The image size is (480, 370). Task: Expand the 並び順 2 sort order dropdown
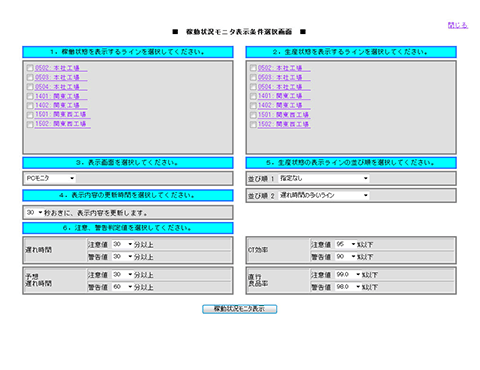coord(324,195)
